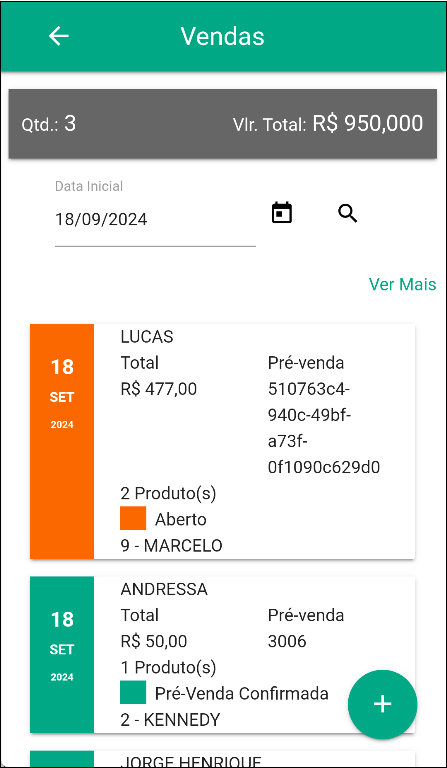Click the Vendas header title
The height and width of the screenshot is (768, 447).
[x=222, y=36]
